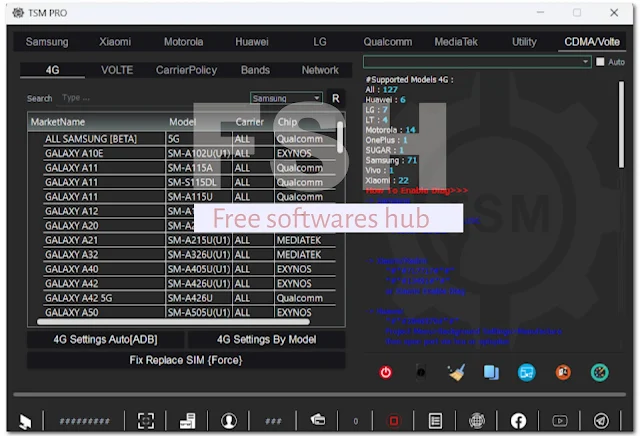Click the Search input field
Screen dimensions: 640x436
(x=151, y=98)
